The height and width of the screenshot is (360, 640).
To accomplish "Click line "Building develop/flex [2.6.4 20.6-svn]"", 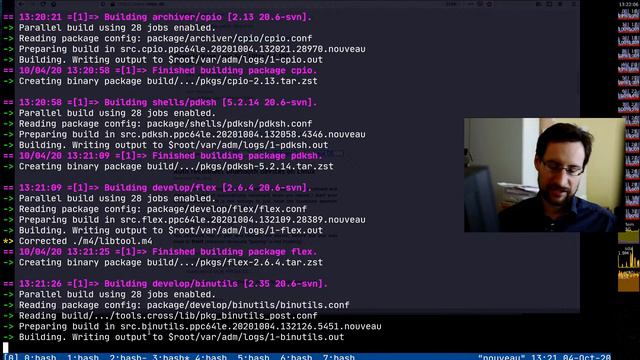I will [x=157, y=188].
